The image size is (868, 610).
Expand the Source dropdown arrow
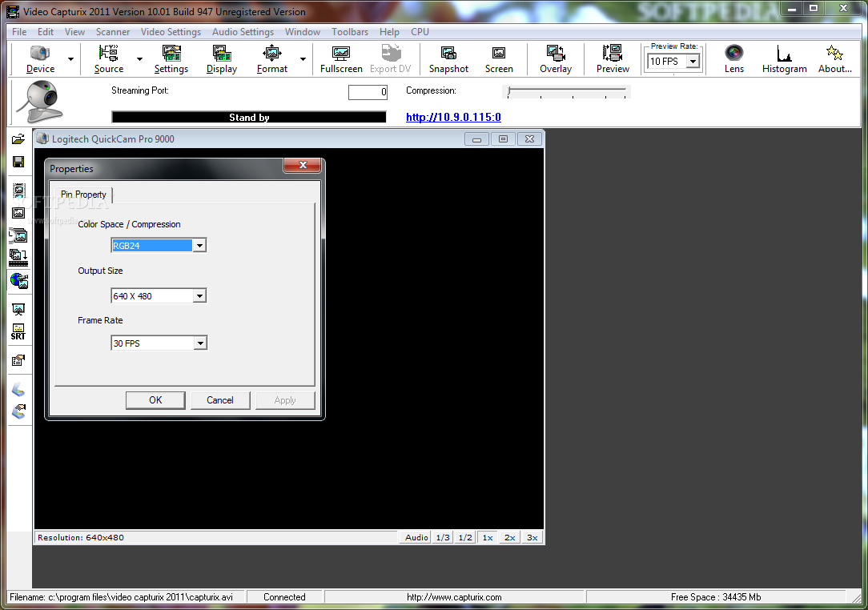click(139, 59)
